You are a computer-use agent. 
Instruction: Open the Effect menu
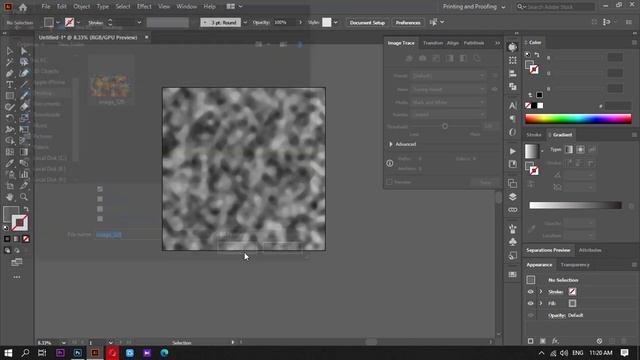click(144, 7)
